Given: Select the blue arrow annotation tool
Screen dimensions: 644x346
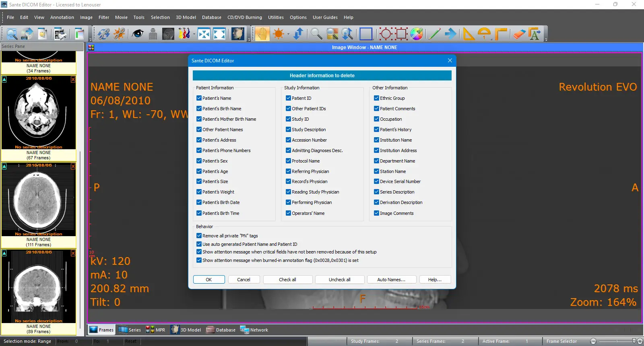Looking at the screenshot, I should (x=450, y=34).
